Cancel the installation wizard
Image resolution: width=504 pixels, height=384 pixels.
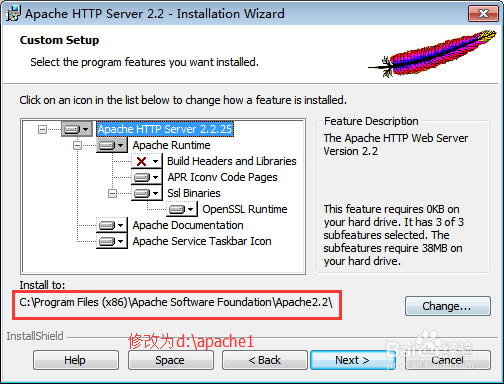(448, 360)
